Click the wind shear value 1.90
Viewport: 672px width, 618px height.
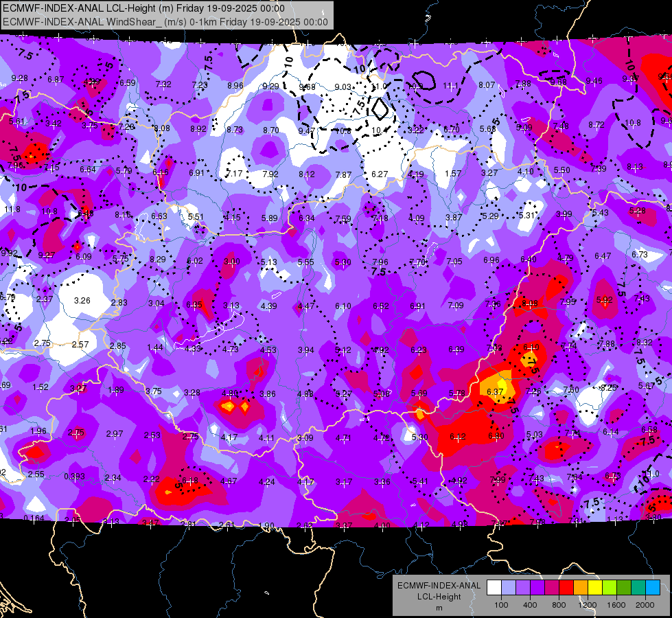coord(266,525)
